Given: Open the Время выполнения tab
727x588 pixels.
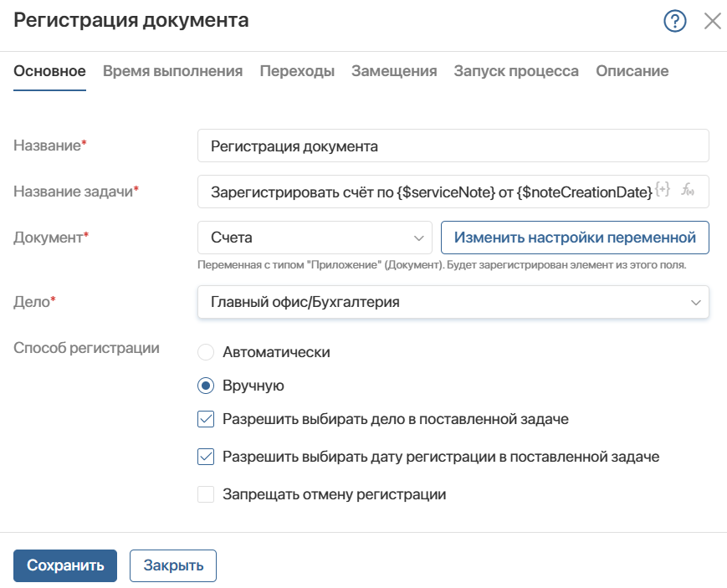Looking at the screenshot, I should click(172, 71).
